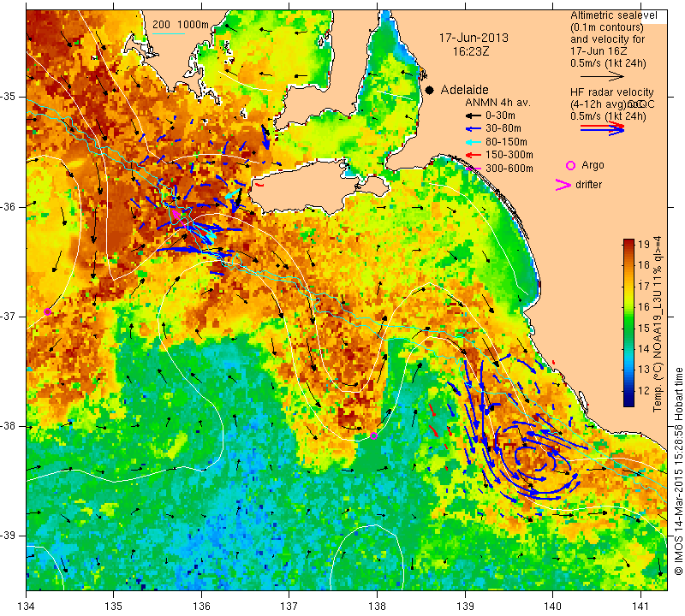Click the 150-300m depth label

point(509,155)
